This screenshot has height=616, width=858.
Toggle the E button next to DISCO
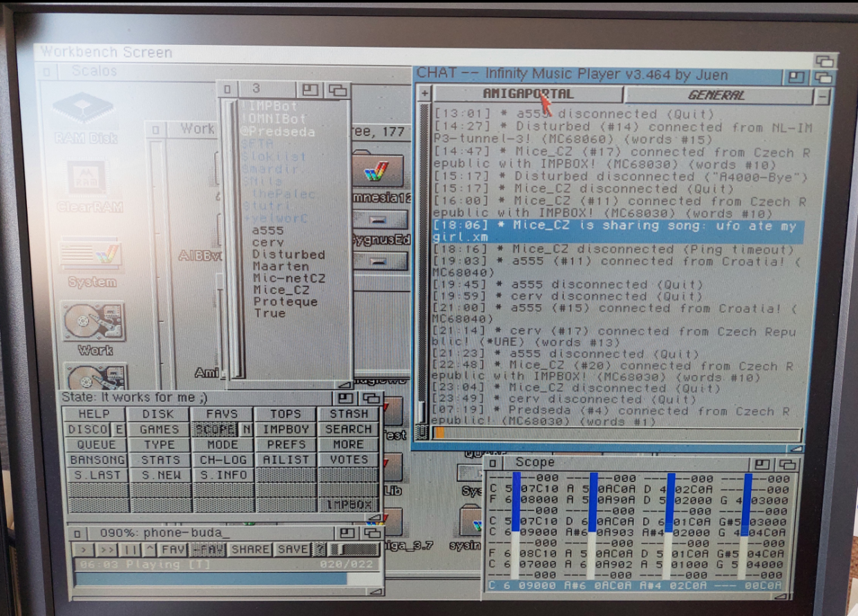click(x=118, y=429)
